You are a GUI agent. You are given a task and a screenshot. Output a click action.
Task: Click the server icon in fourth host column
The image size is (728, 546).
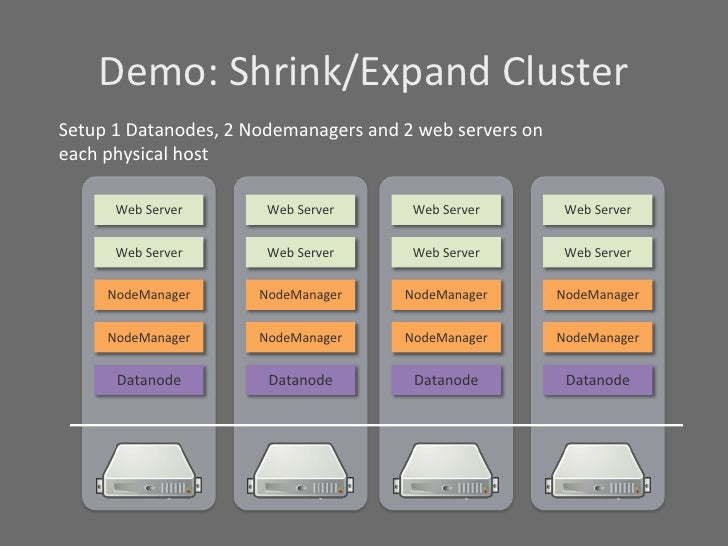coord(598,470)
